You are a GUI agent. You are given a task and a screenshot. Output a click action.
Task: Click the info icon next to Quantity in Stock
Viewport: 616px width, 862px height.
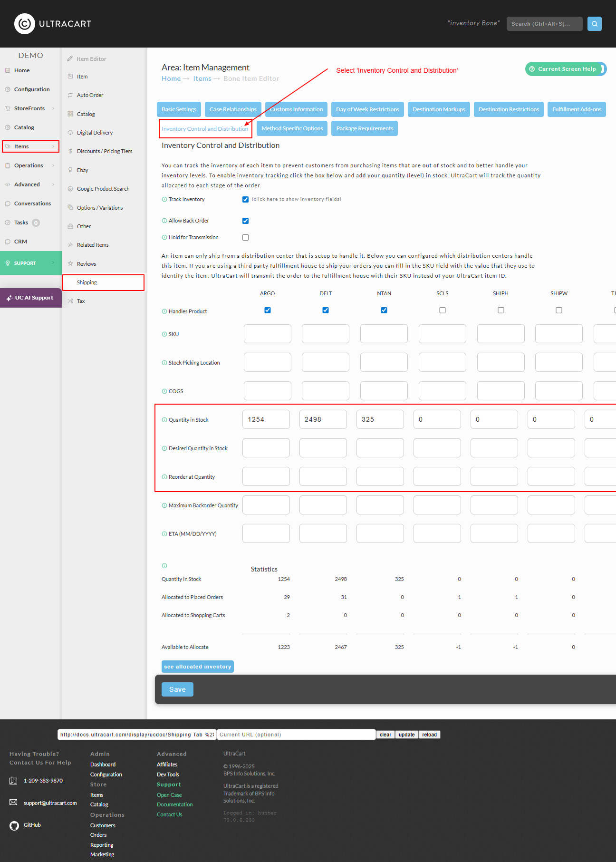(x=164, y=420)
